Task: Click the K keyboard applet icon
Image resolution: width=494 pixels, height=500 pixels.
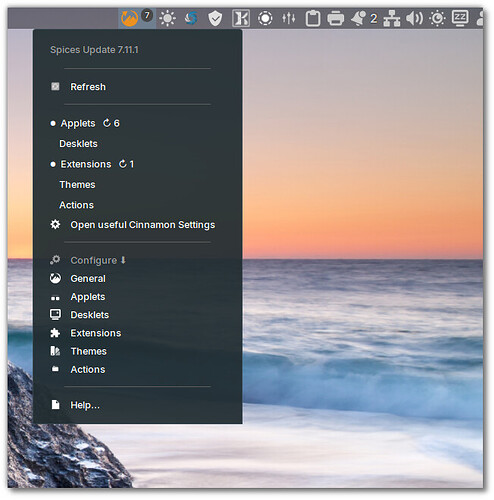Action: [x=241, y=18]
